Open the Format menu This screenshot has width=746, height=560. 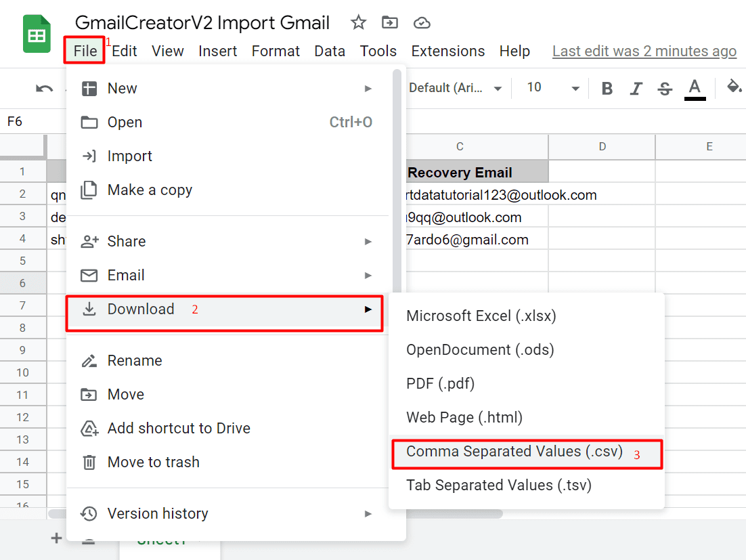[276, 51]
